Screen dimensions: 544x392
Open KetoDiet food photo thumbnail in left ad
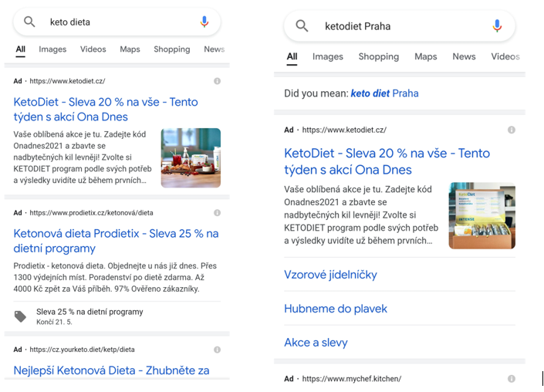coord(191,158)
